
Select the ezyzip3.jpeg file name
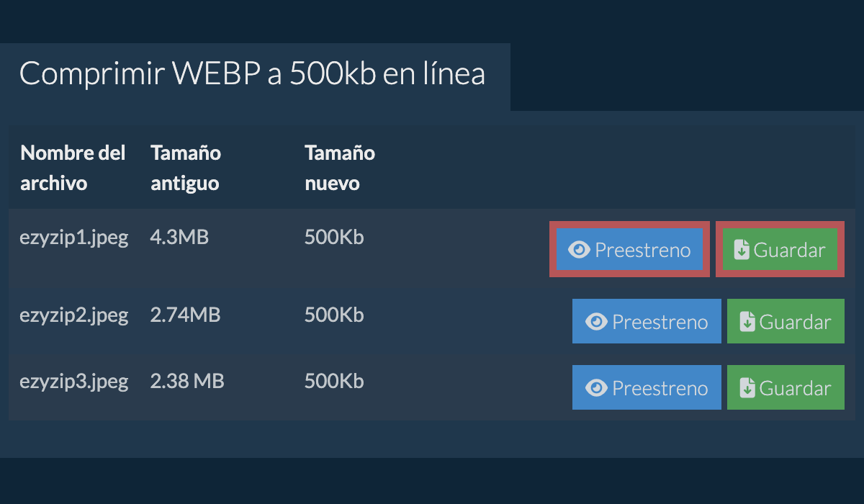[x=74, y=381]
